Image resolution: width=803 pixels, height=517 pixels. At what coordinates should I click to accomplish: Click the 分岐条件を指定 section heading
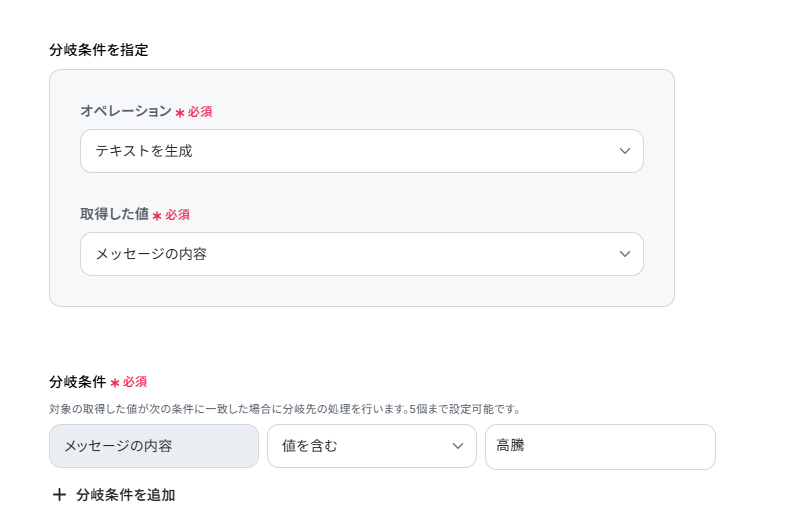pos(99,50)
